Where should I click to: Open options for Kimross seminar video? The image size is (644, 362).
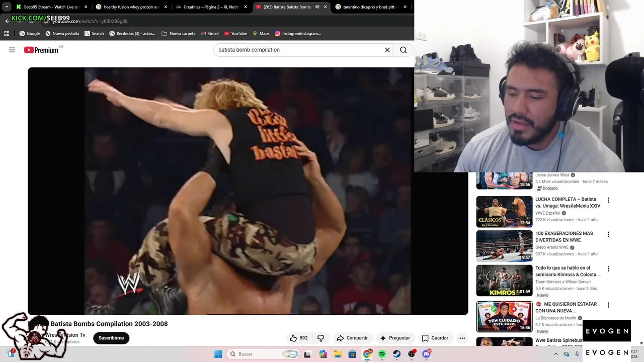click(x=608, y=269)
